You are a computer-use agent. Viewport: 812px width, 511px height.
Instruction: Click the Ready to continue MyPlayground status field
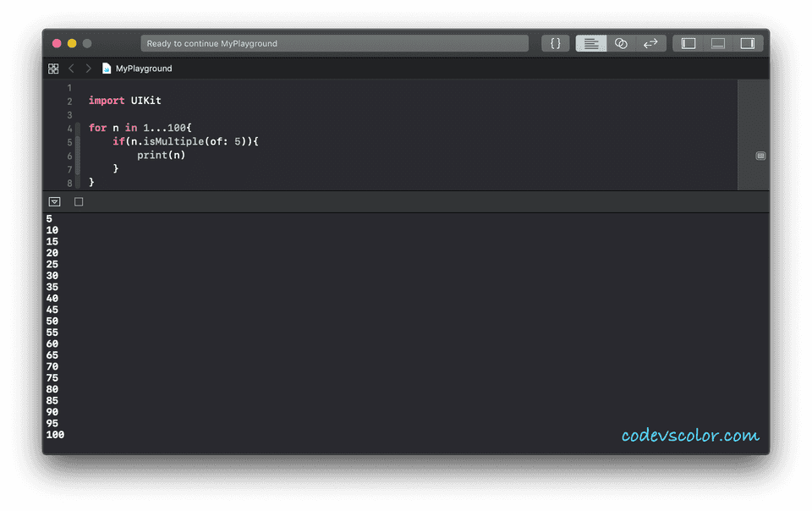pyautogui.click(x=335, y=43)
